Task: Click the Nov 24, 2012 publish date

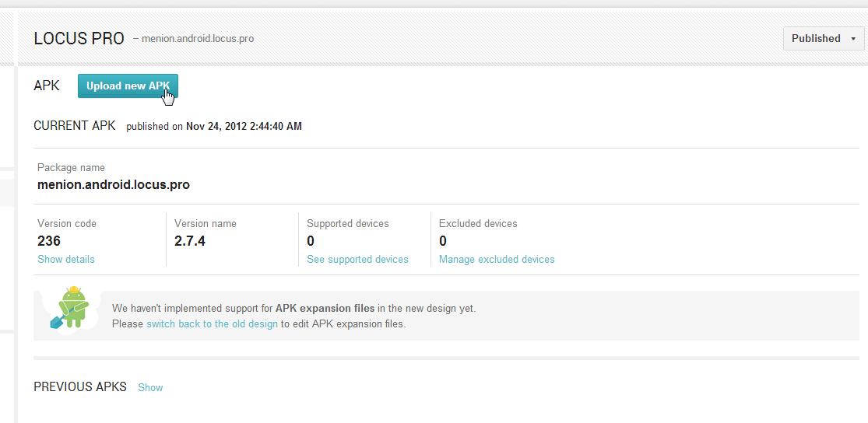Action: tap(244, 126)
